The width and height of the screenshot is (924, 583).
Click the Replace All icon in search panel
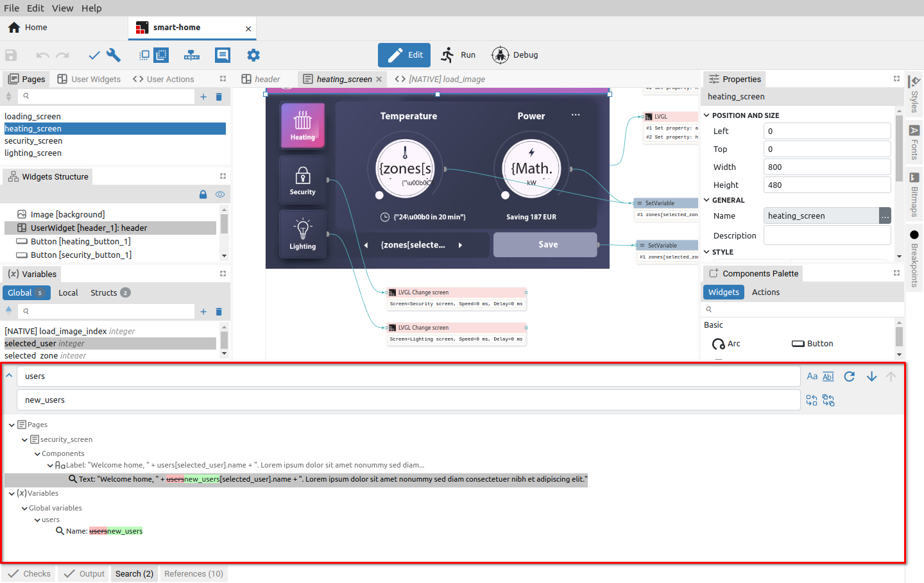(828, 400)
